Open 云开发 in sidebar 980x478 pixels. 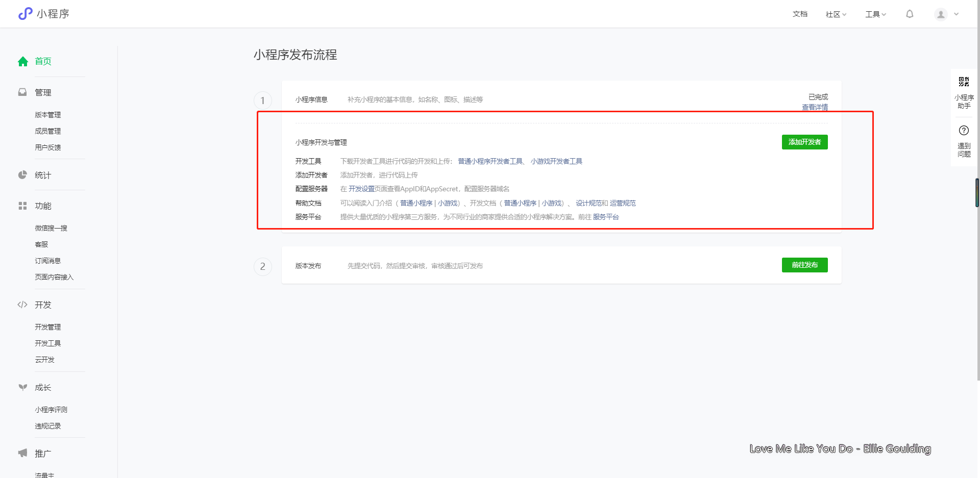click(x=44, y=360)
